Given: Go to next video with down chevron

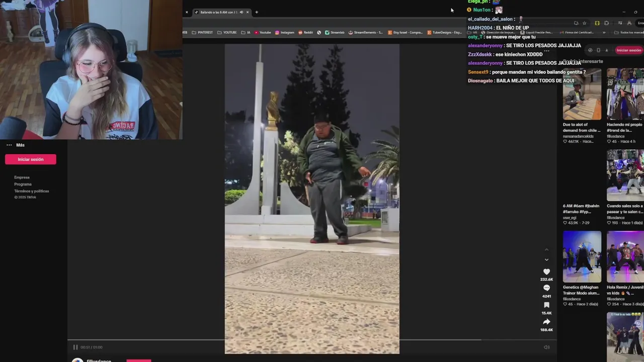Looking at the screenshot, I should click(x=546, y=260).
